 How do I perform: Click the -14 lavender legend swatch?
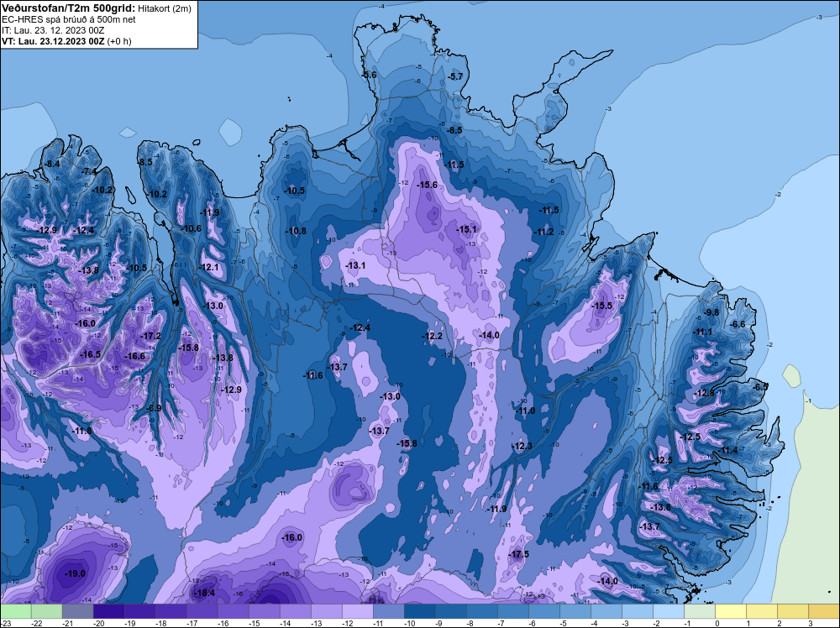(295, 611)
